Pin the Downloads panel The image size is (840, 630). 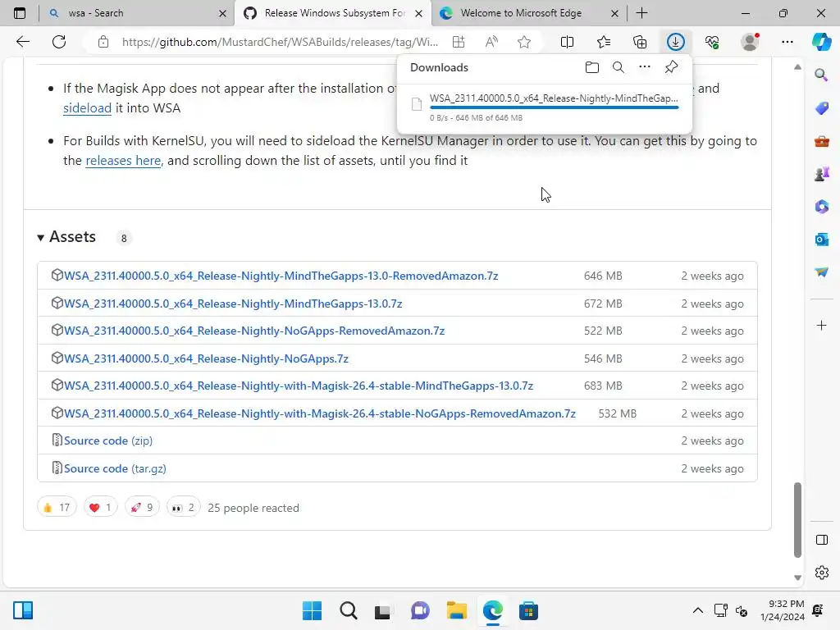tap(671, 67)
